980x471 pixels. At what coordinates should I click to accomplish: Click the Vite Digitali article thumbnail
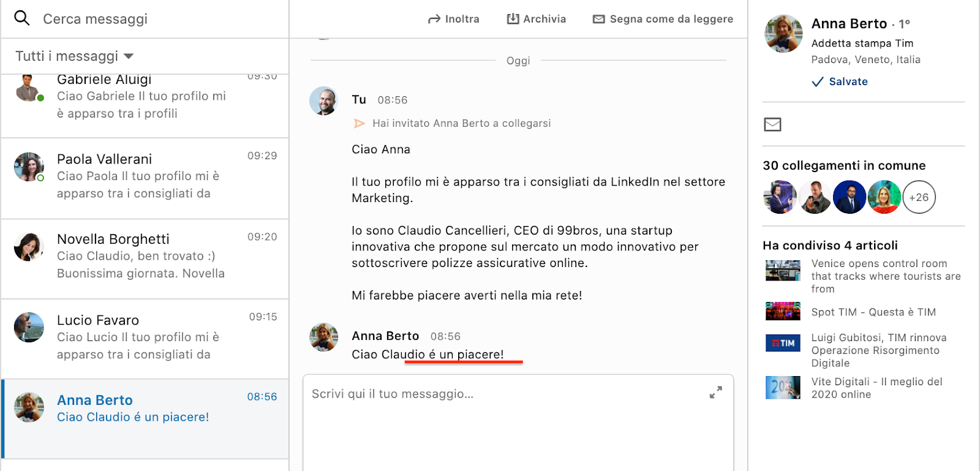point(783,388)
